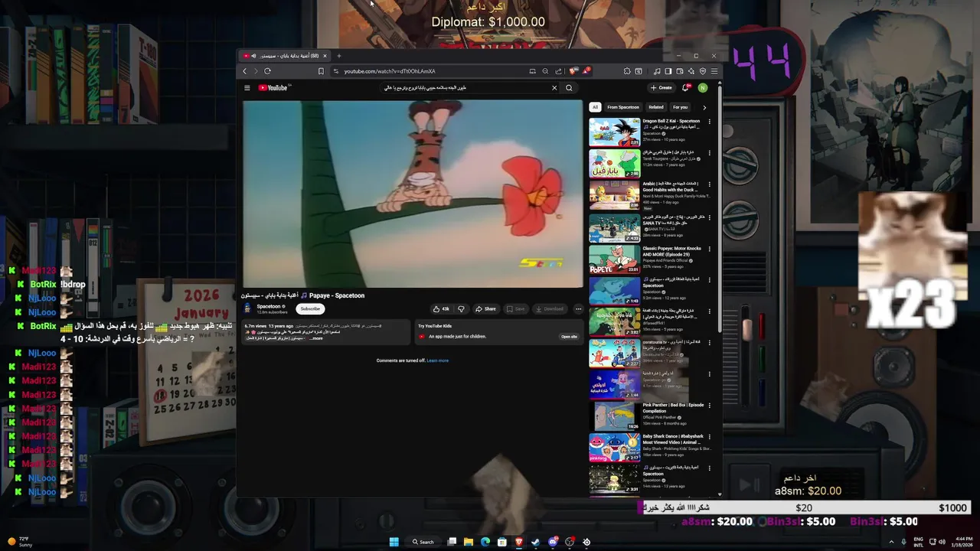Open options for Good Habits Duck video

[x=709, y=184]
